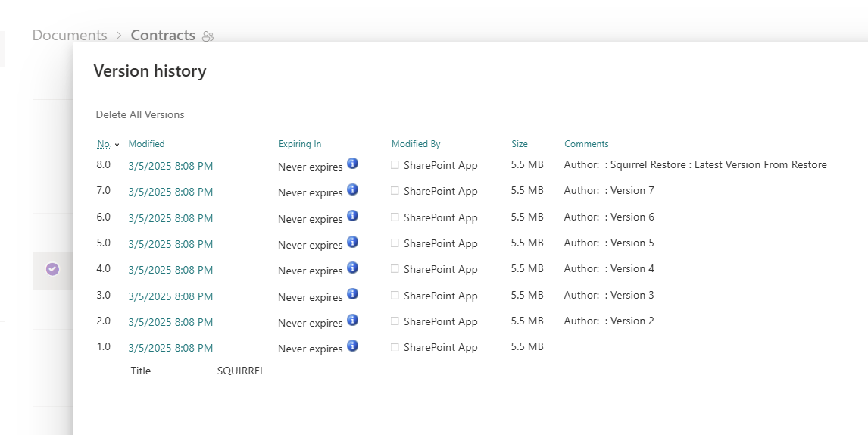Click presence box beside version 5.0 SharePoint App
This screenshot has height=435, width=868.
[x=395, y=243]
